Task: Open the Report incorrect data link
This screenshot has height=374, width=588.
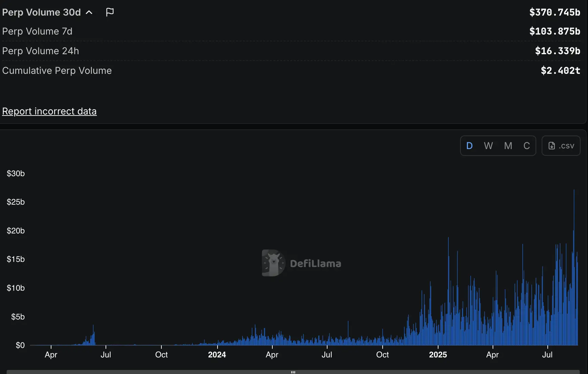Action: [49, 111]
